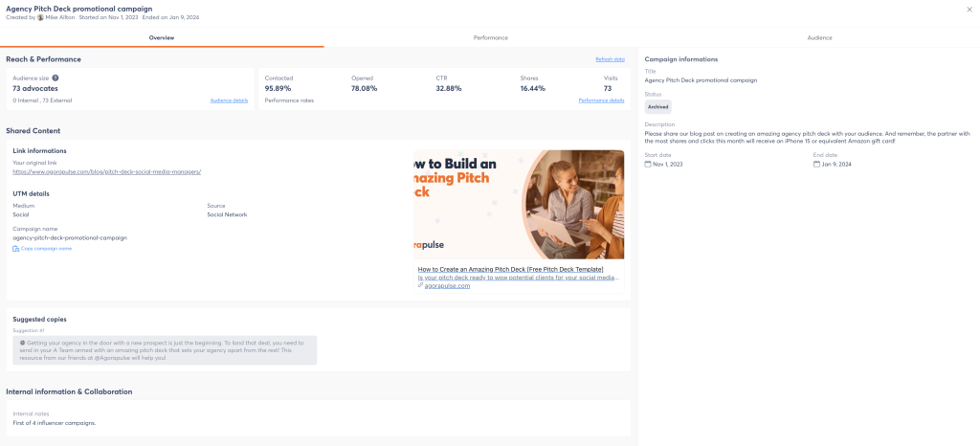Screen dimensions: 980x446
Task: Click the pitch deck preview image
Action: click(519, 204)
